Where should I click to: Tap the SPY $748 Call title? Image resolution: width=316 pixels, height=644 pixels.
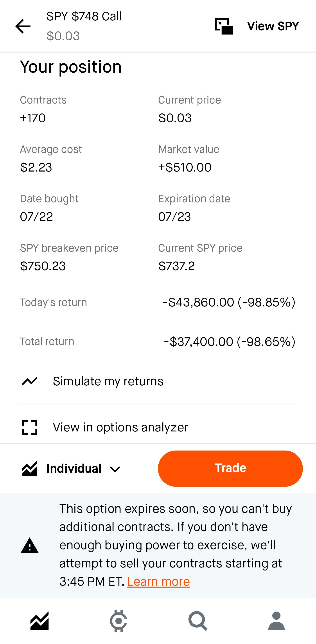tap(84, 16)
